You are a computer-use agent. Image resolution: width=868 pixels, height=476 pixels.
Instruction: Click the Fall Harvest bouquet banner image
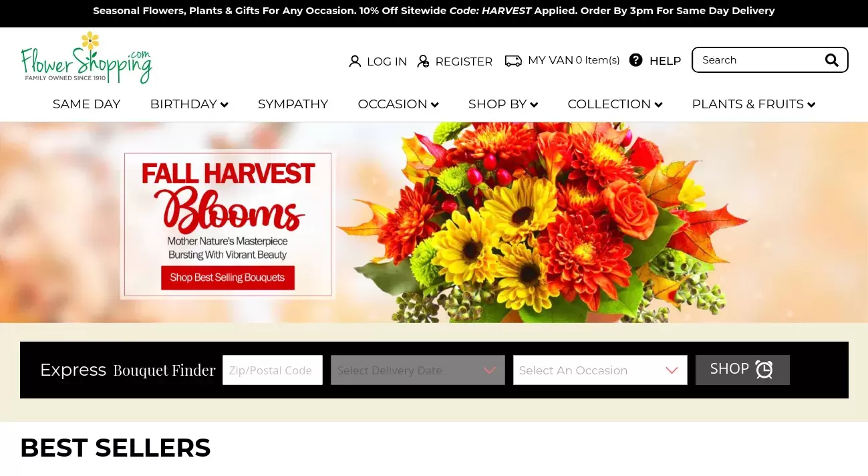point(434,223)
